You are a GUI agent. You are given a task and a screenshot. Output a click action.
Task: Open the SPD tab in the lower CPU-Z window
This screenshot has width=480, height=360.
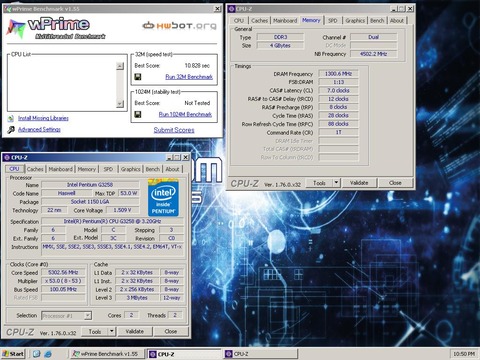[x=108, y=169]
